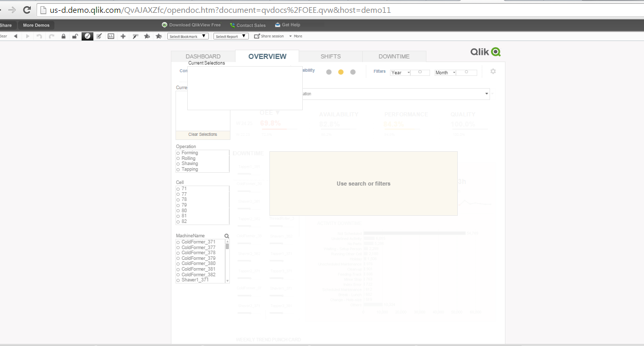Viewport: 644px width, 346px height.
Task: Click the Get Help link
Action: click(x=288, y=25)
